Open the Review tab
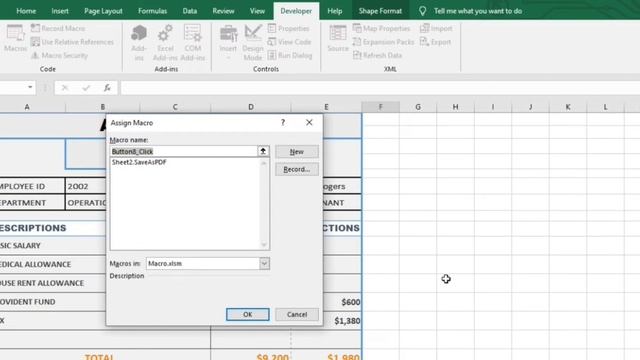 (223, 11)
